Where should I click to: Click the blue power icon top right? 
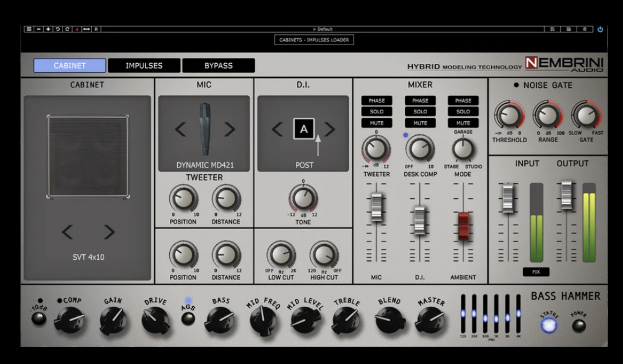(600, 29)
